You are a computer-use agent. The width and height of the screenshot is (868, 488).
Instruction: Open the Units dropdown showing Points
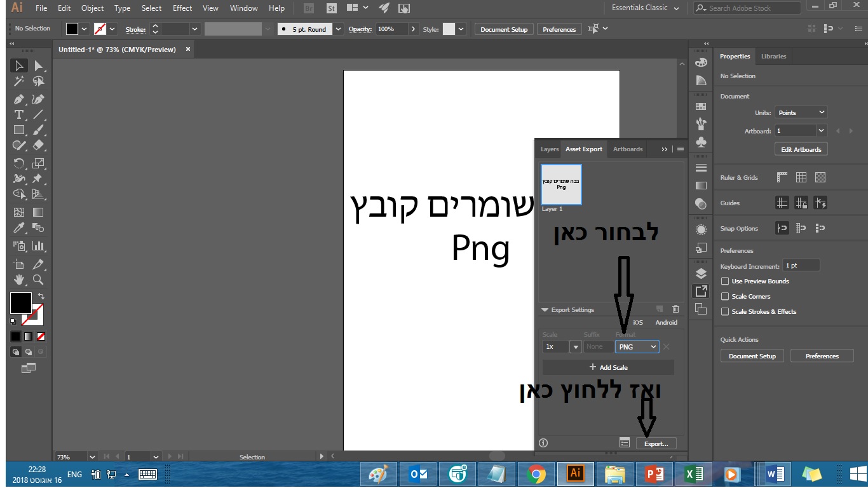pyautogui.click(x=800, y=112)
